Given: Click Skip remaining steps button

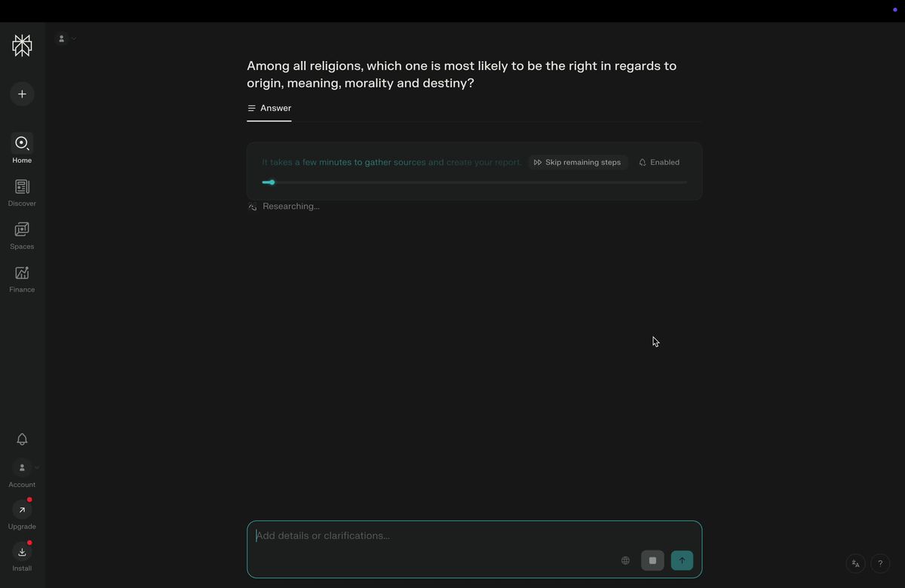Looking at the screenshot, I should coord(578,162).
